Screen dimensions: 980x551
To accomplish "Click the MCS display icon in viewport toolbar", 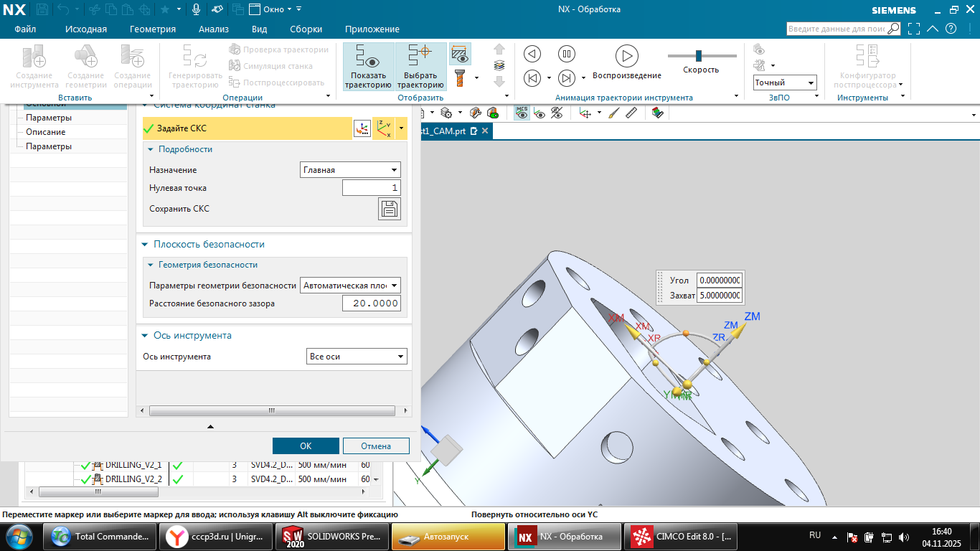I will click(x=522, y=113).
